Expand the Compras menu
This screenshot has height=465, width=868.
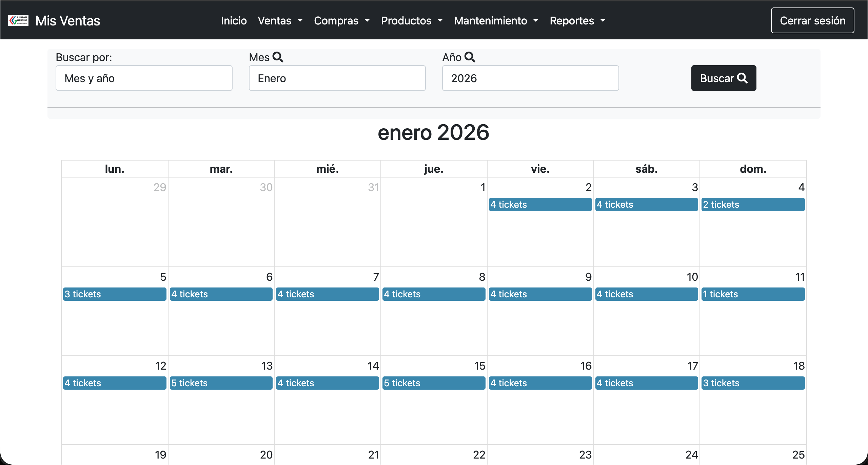pyautogui.click(x=342, y=21)
